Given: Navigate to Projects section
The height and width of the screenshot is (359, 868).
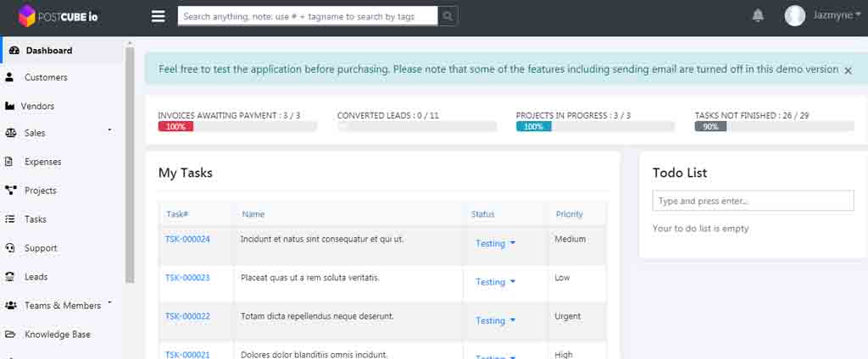Looking at the screenshot, I should tap(41, 191).
